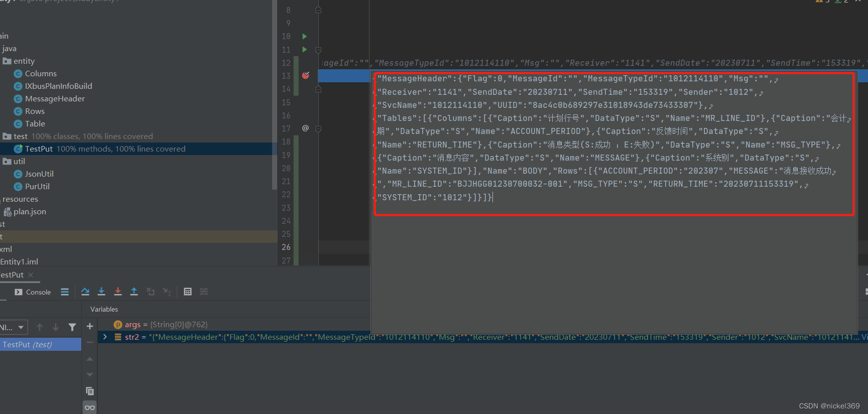Viewport: 868px width, 414px height.
Task: Toggle the show watches glasses icon
Action: (x=90, y=407)
